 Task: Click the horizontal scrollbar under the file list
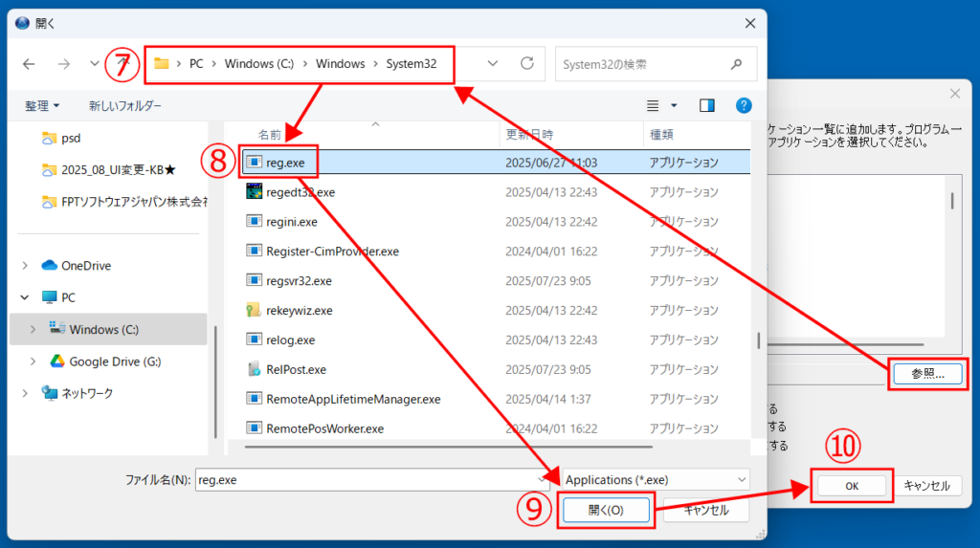479,446
